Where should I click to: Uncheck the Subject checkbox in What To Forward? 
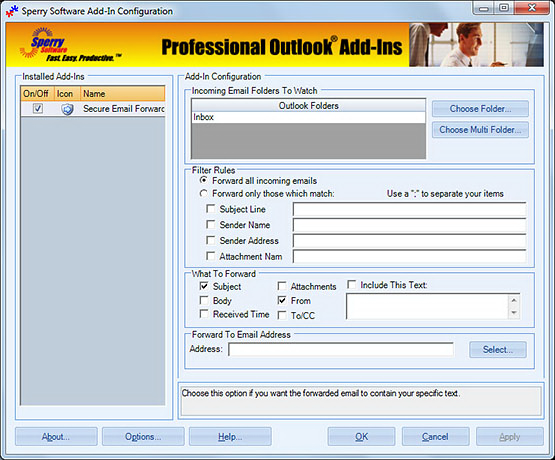(204, 286)
